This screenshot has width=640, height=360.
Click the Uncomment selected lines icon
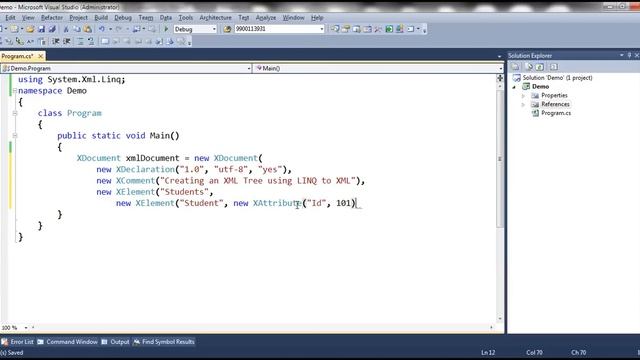(91, 41)
